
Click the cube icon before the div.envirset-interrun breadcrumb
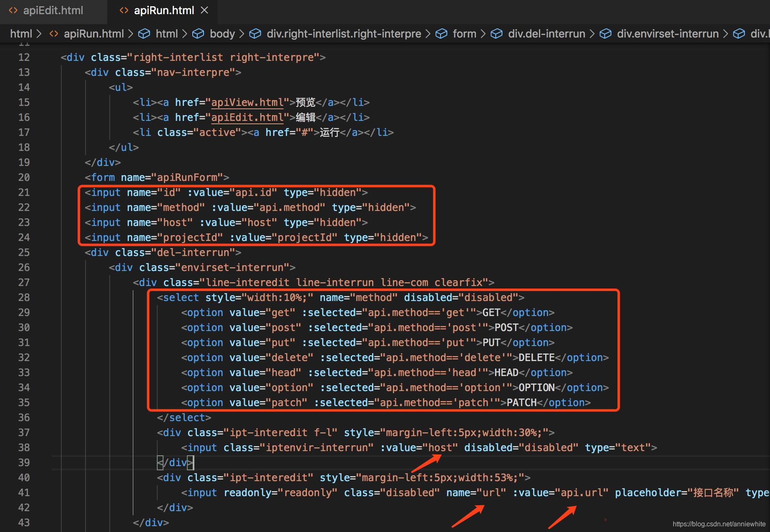606,34
